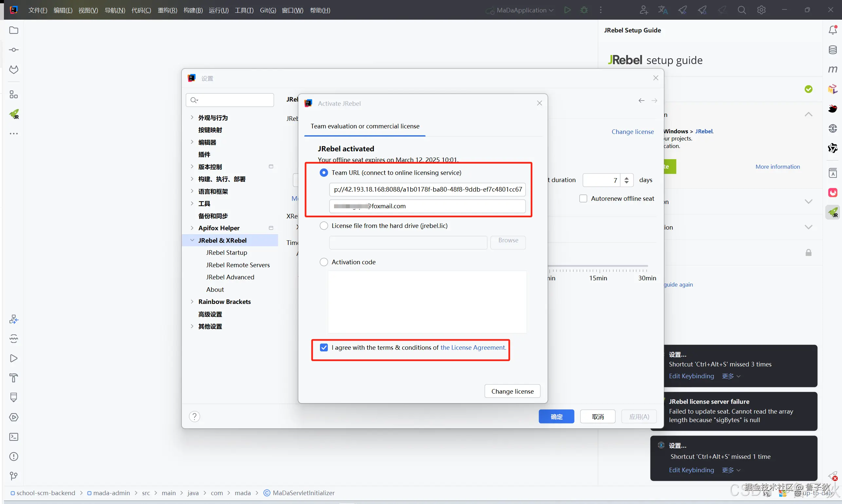
Task: Enable Autorenew offline seat checkbox
Action: 583,198
